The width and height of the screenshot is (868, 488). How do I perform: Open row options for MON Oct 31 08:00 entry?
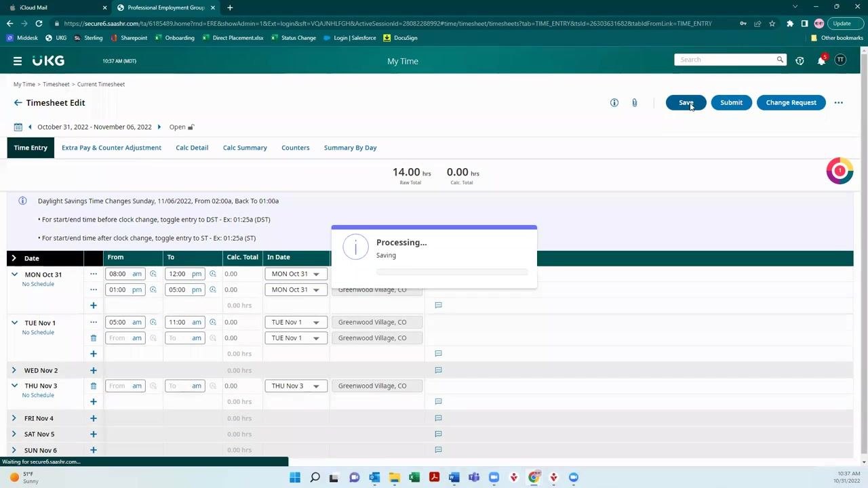point(94,274)
